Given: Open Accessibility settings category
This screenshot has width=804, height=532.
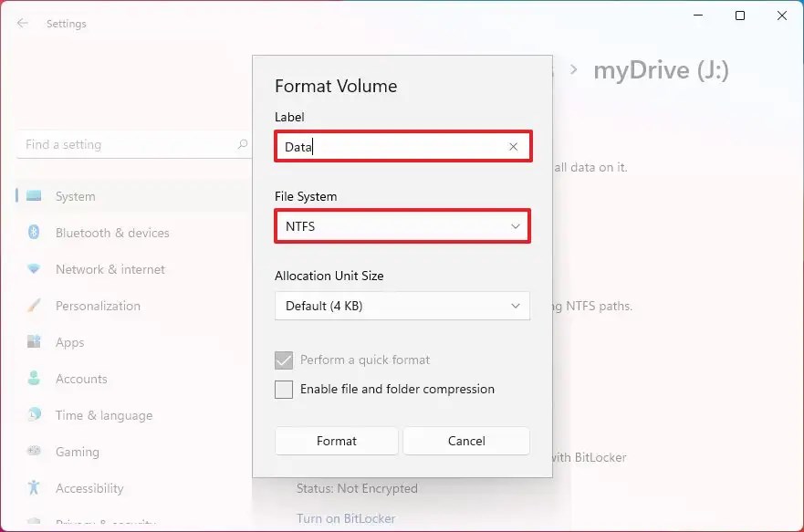Looking at the screenshot, I should click(x=89, y=488).
